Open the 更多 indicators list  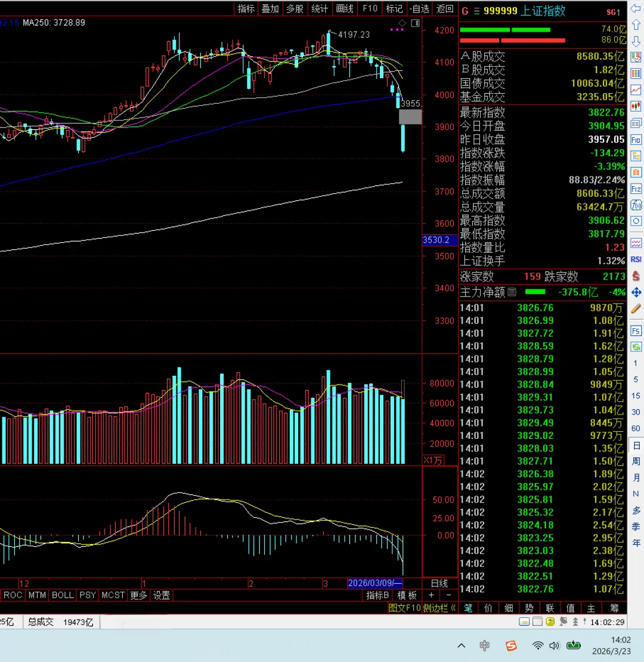click(x=138, y=595)
